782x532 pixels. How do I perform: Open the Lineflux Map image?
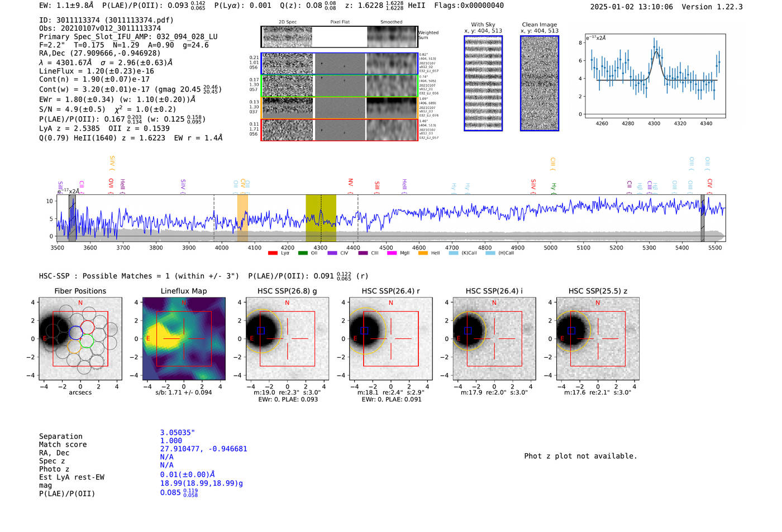click(184, 339)
